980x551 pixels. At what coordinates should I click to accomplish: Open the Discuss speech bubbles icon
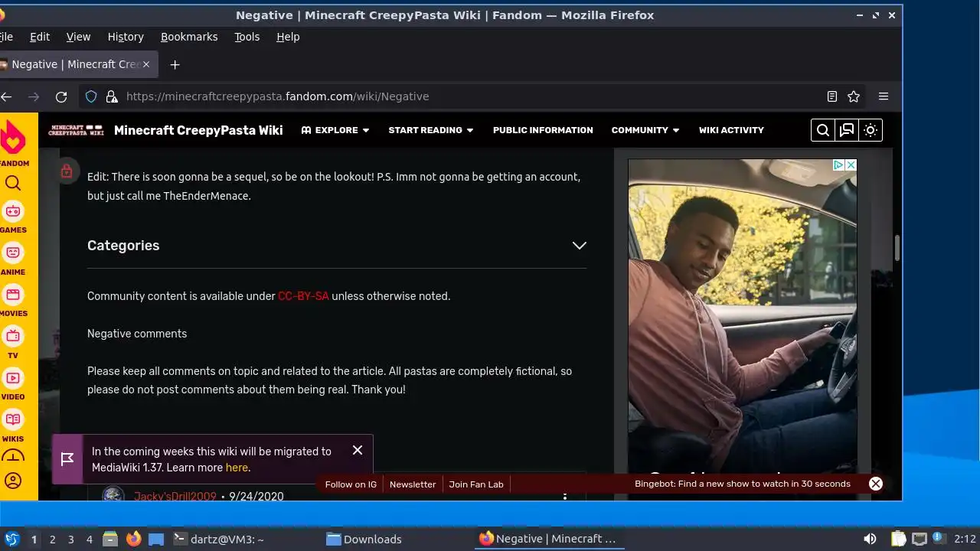point(847,130)
